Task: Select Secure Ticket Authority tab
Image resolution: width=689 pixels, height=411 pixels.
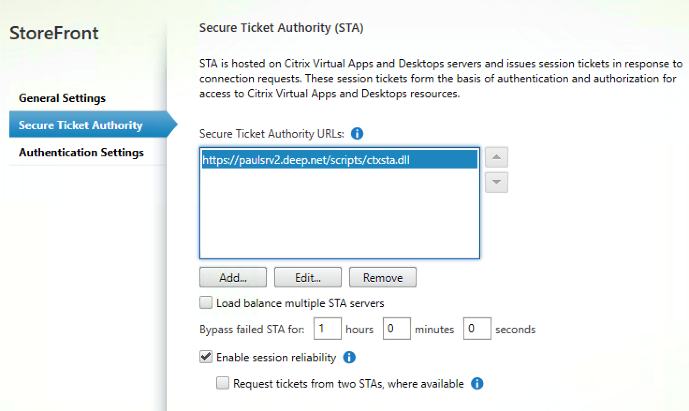Action: [x=81, y=125]
